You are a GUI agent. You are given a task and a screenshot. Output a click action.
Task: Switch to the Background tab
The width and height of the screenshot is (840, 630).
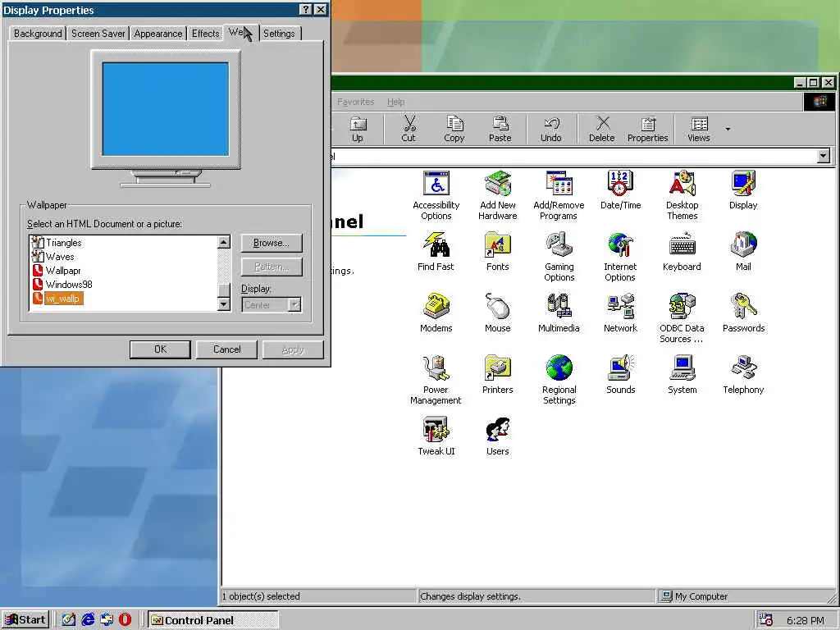pos(38,33)
